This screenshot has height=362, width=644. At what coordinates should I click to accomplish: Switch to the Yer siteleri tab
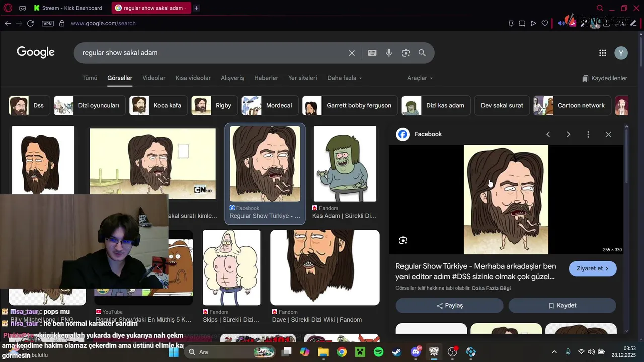tap(303, 78)
